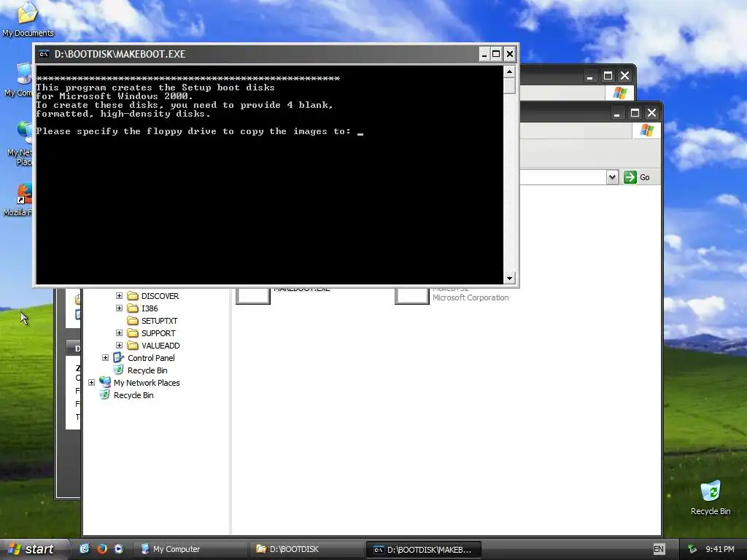Select the SUPPORT folder in tree

point(152,333)
